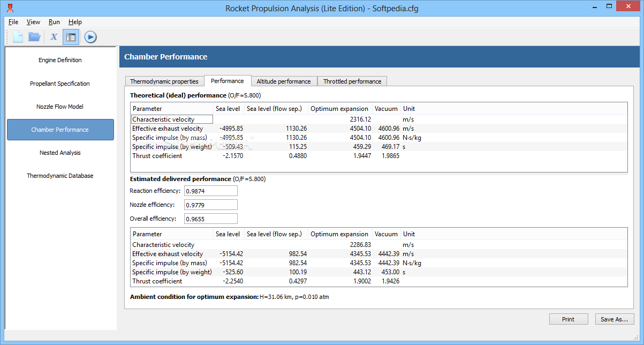Click theoretical table Sea level header
The width and height of the screenshot is (644, 345).
228,109
